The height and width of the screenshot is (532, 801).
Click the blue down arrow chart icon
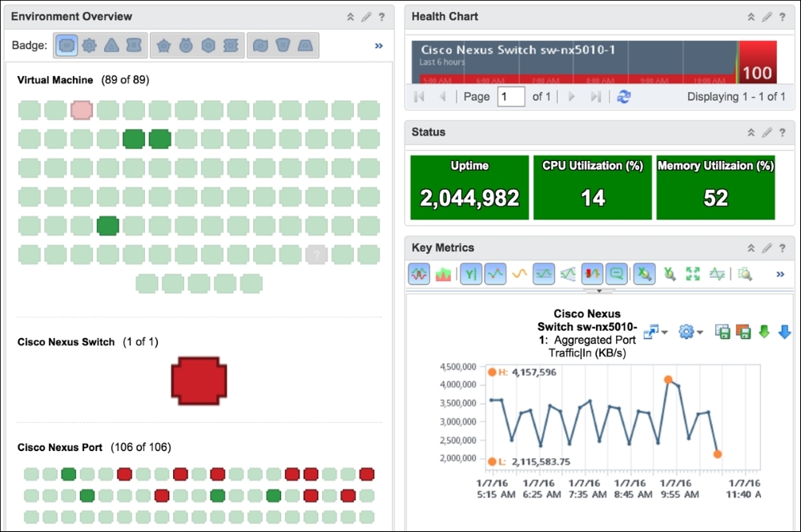785,332
